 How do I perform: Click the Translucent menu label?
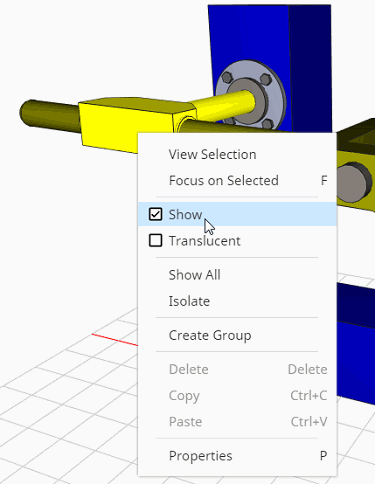[204, 241]
